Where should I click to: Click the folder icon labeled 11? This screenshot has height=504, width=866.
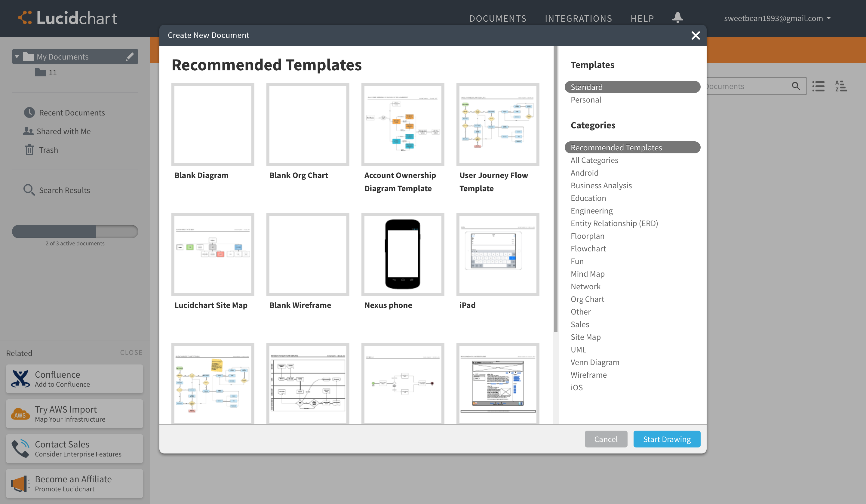pos(40,72)
